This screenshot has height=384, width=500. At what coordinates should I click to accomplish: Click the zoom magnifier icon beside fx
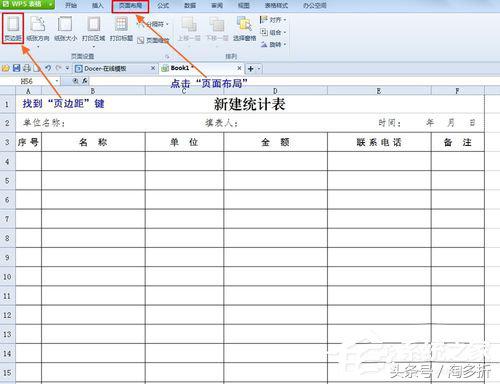coord(76,81)
